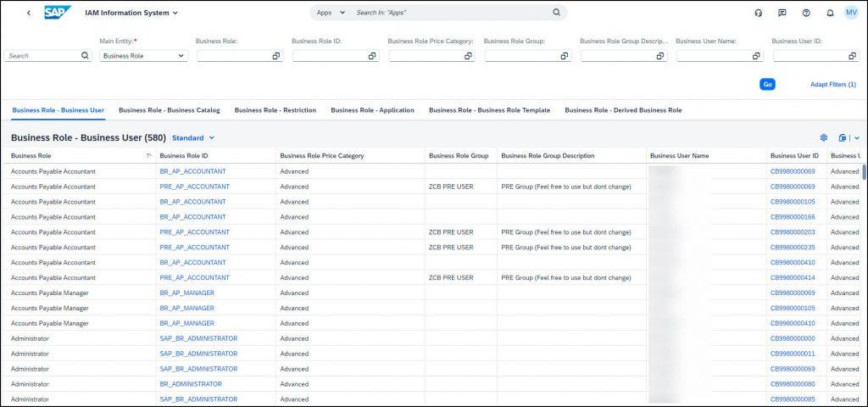868x407 pixels.
Task: Click the export to spreadsheet icon
Action: coord(843,138)
